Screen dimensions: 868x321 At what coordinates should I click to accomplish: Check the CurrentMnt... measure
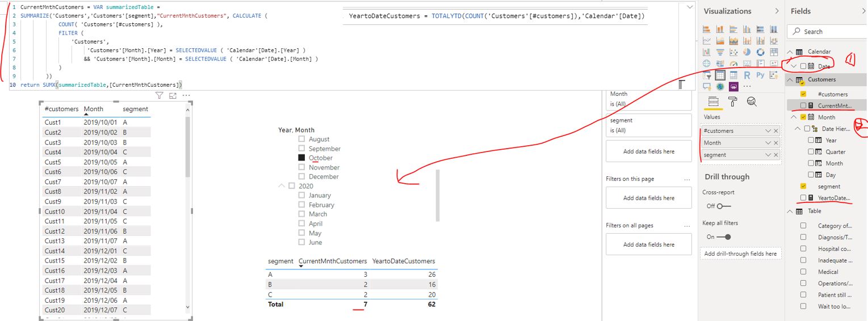pos(803,105)
